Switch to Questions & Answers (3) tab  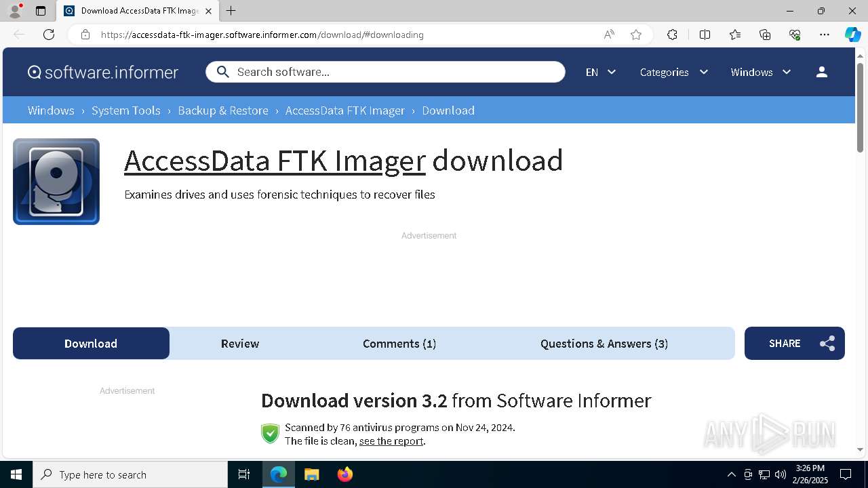point(604,344)
